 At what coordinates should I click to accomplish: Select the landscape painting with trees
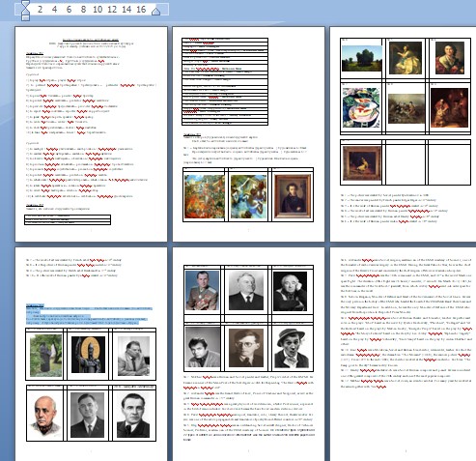click(x=362, y=58)
